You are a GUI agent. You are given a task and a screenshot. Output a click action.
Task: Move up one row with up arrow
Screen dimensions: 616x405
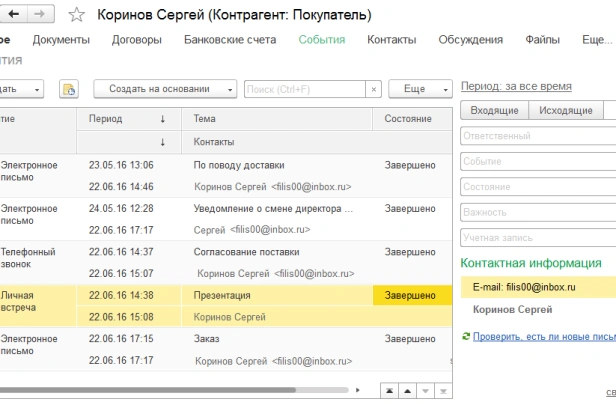pyautogui.click(x=407, y=391)
